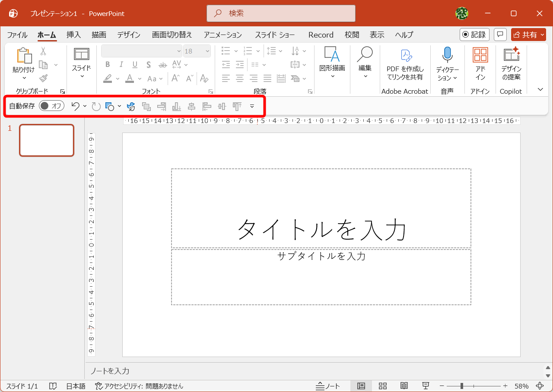Click the Repeat icon in Quick Access Toolbar

(96, 106)
